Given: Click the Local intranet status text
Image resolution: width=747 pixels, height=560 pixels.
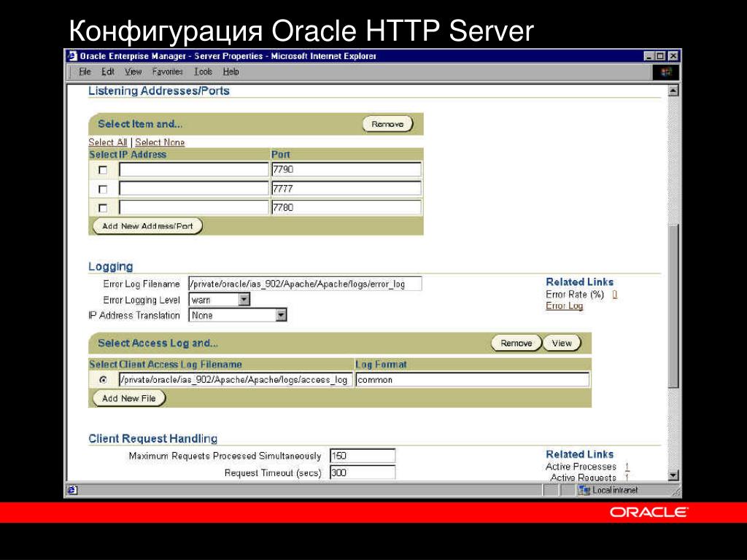Looking at the screenshot, I should click(615, 490).
